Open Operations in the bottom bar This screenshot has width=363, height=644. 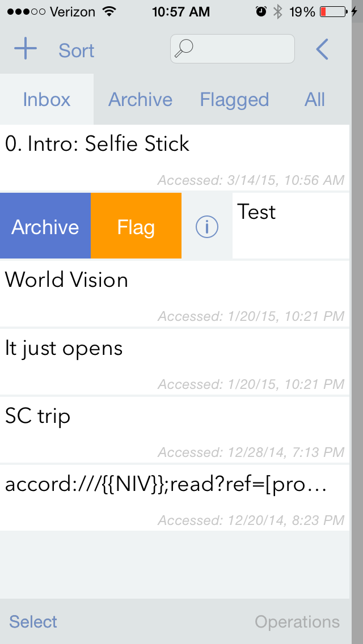(x=297, y=622)
